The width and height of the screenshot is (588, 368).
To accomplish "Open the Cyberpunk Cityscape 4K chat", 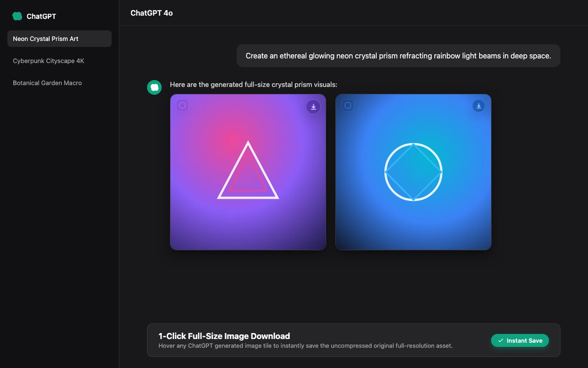I will 59,61.
